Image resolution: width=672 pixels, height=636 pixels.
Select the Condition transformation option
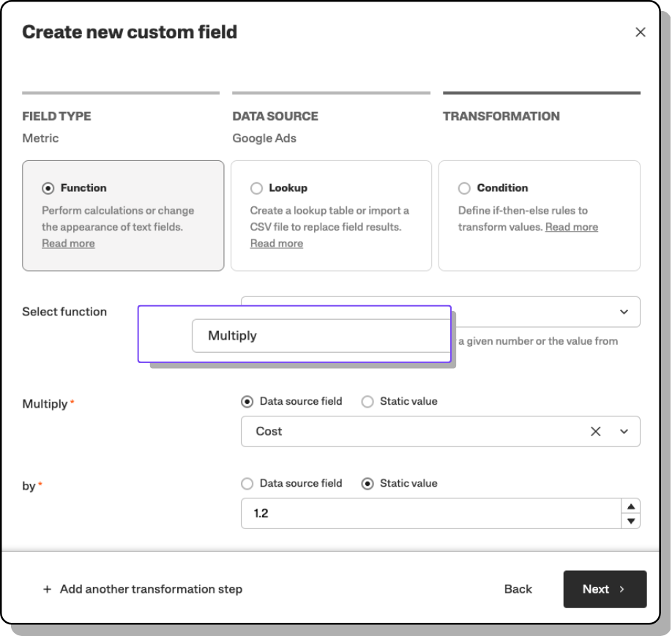[x=464, y=188]
